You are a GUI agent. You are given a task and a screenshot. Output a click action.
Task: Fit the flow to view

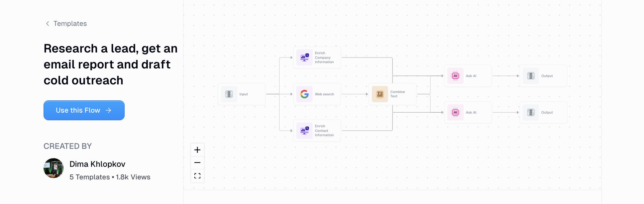[x=197, y=176]
